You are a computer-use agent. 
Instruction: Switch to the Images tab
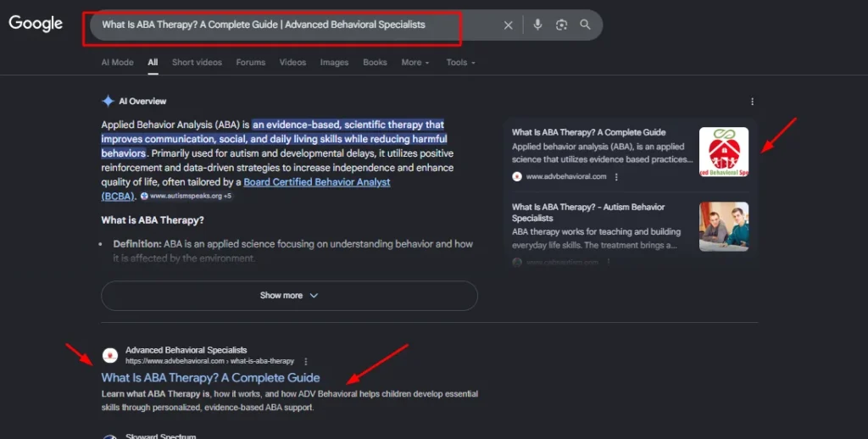click(x=334, y=63)
